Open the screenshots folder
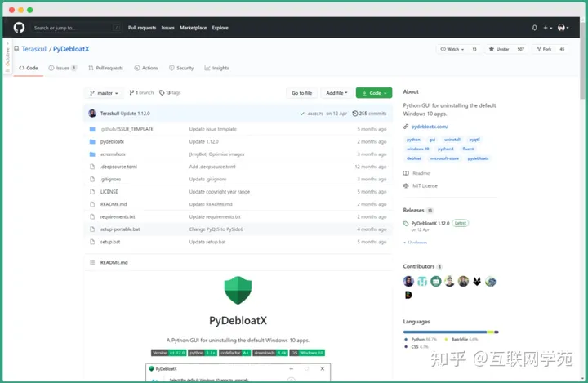 113,154
